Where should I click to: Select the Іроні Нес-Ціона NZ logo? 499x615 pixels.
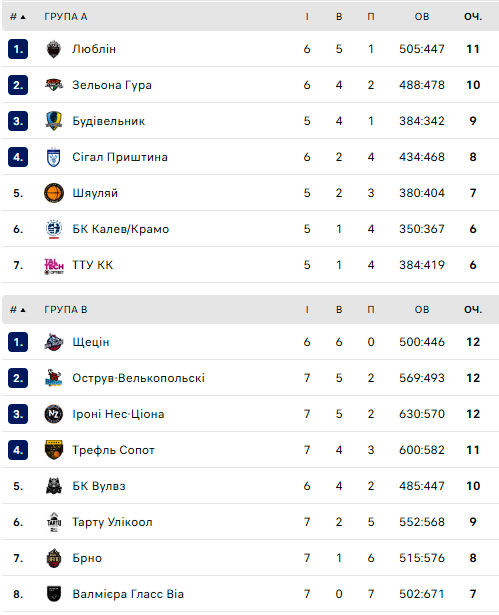click(x=54, y=414)
